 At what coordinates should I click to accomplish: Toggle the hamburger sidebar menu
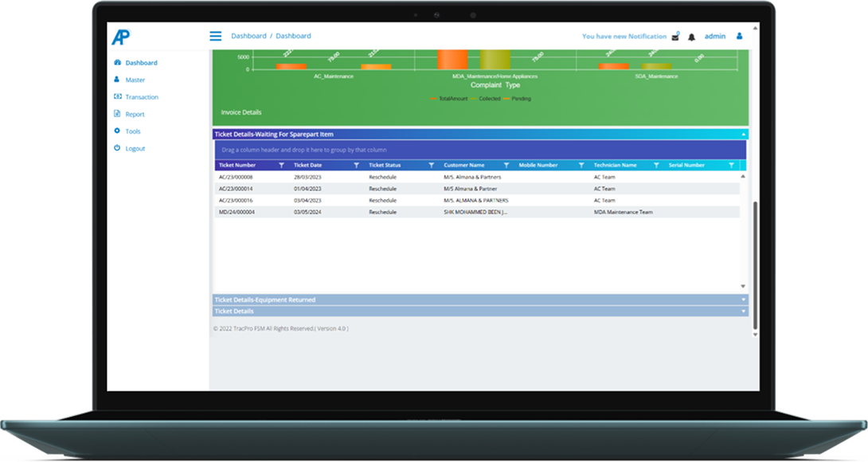click(215, 36)
